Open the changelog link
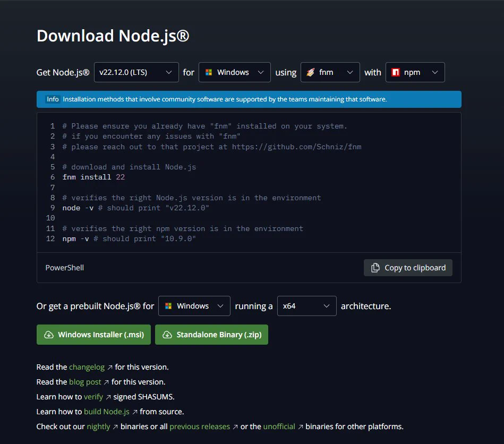 point(87,367)
